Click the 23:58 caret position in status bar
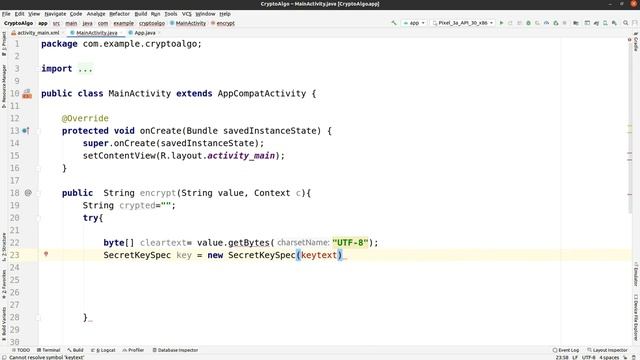Image resolution: width=640 pixels, height=360 pixels. pyautogui.click(x=562, y=357)
